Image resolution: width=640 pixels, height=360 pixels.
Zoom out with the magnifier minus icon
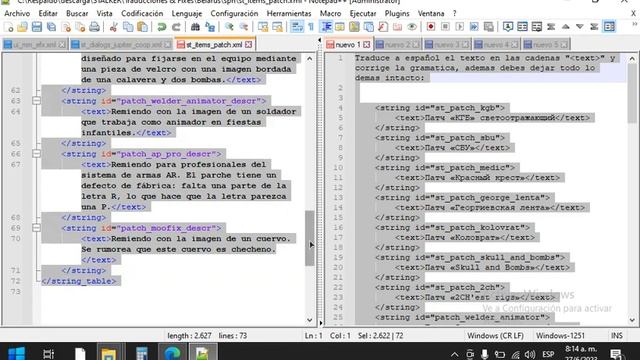click(x=244, y=27)
